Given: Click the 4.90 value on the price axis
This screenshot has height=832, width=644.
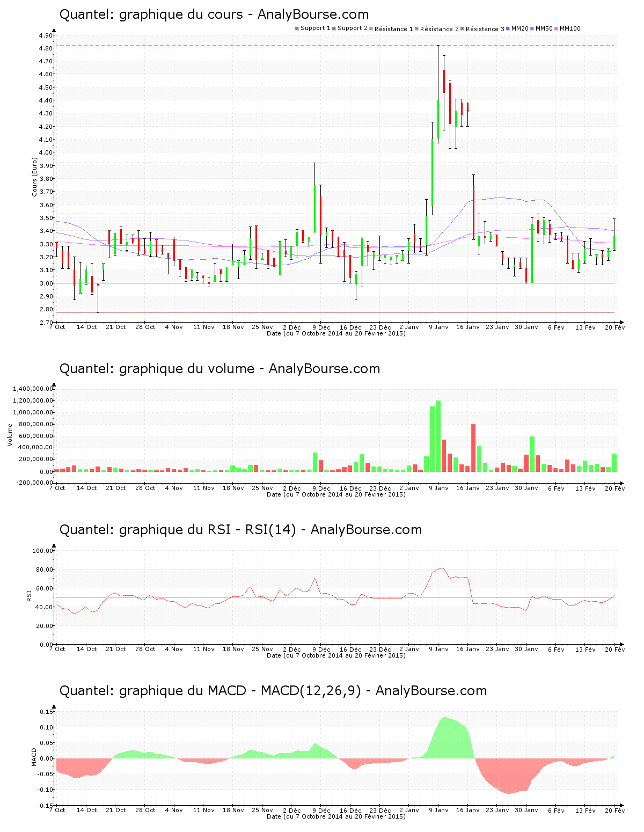Looking at the screenshot, I should 46,35.
